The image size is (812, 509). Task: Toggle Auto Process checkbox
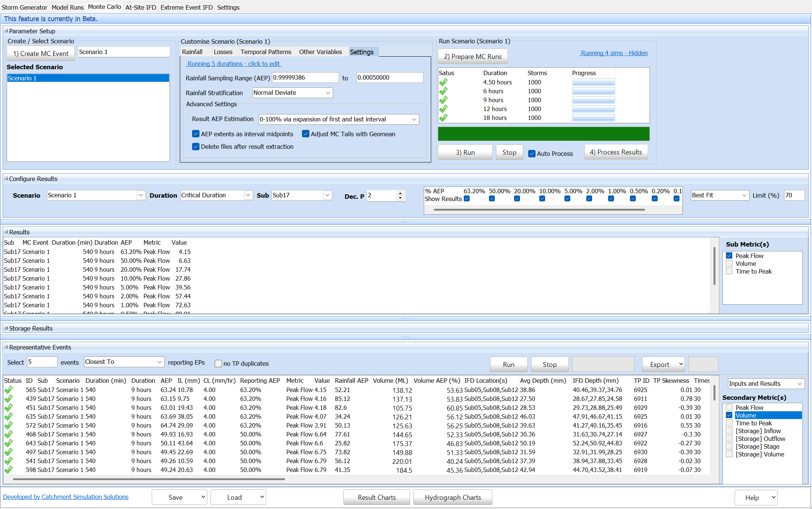[x=532, y=154]
